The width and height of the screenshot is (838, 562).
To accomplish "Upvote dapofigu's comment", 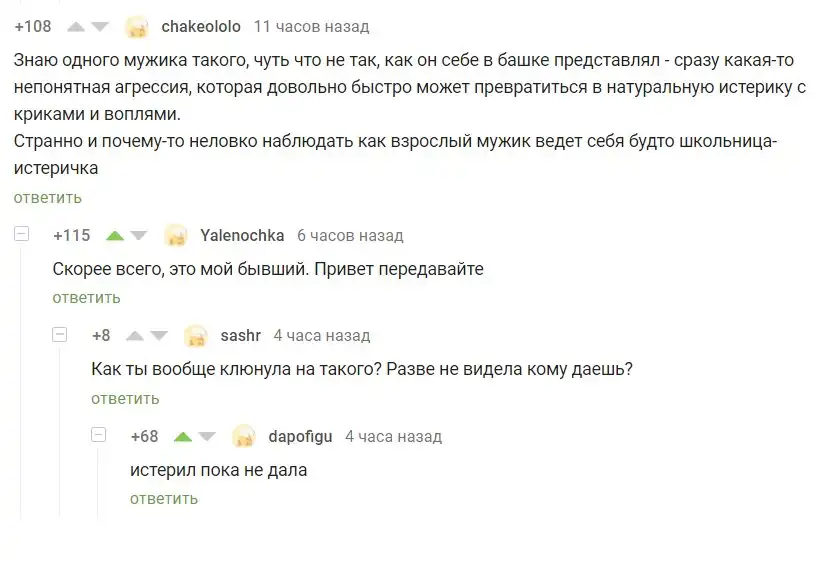I will point(182,436).
